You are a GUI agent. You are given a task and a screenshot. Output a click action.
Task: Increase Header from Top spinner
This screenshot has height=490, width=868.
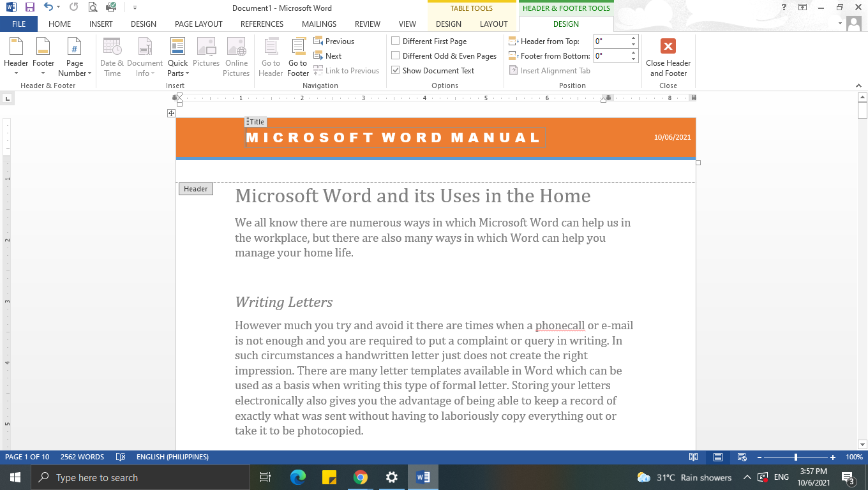point(634,38)
